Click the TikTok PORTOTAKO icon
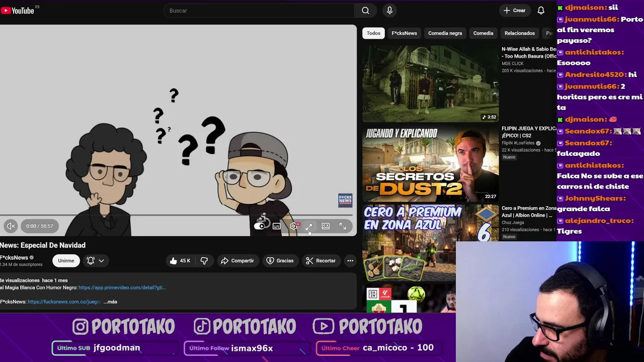The width and height of the screenshot is (644, 362). click(202, 327)
